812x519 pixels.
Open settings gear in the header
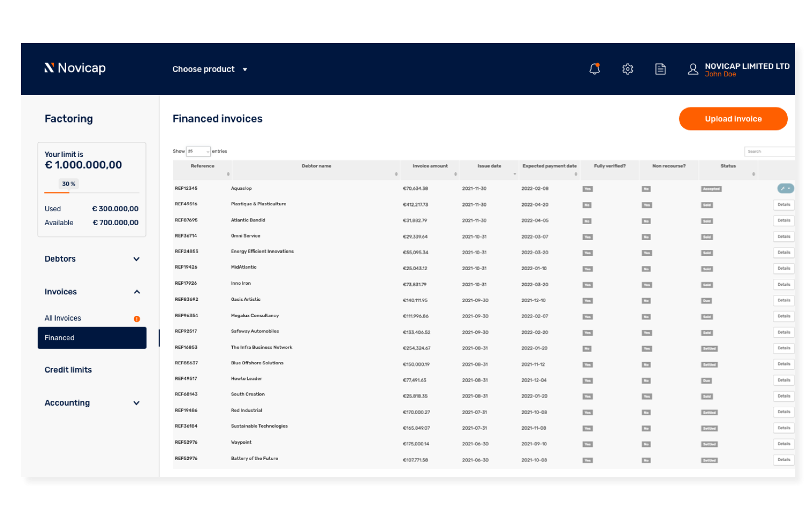tap(628, 69)
